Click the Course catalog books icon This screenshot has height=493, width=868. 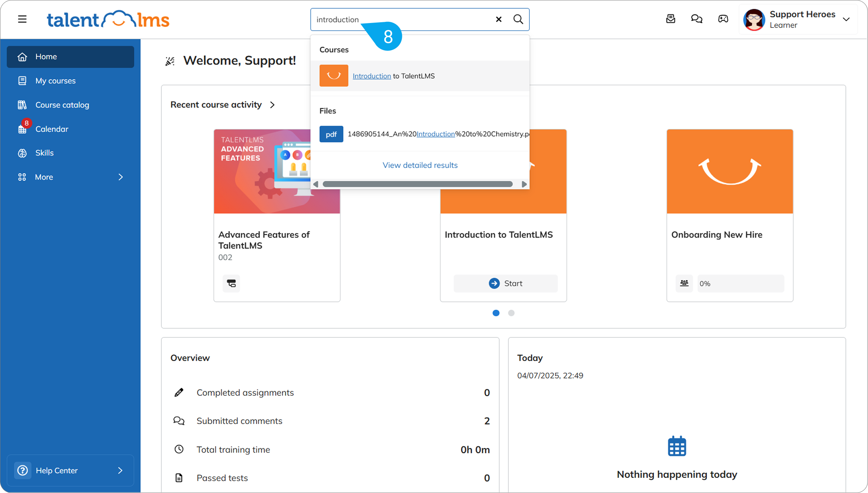click(22, 105)
